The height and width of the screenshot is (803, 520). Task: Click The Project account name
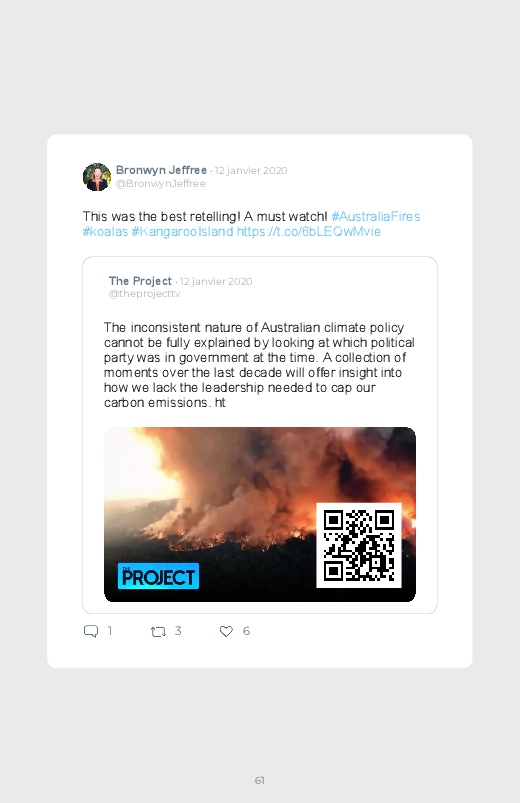tap(140, 281)
